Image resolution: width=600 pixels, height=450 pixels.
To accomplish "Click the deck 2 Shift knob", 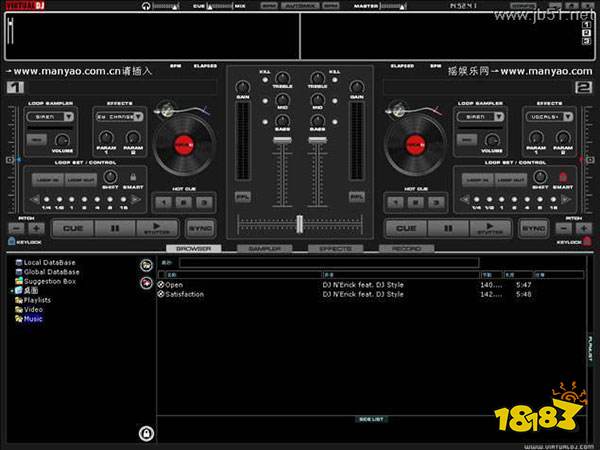I will coord(540,177).
